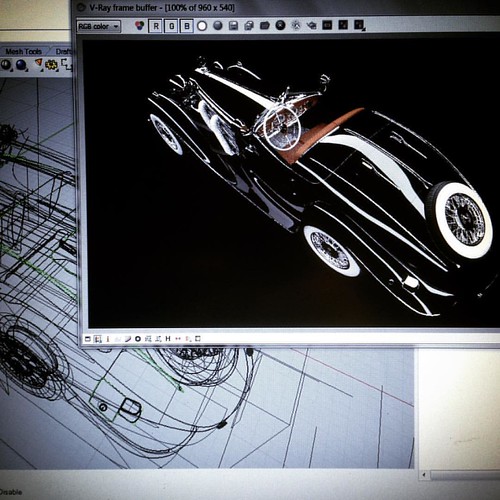500x500 pixels.
Task: Switch to RGB channel with tricolor icon
Action: (140, 26)
